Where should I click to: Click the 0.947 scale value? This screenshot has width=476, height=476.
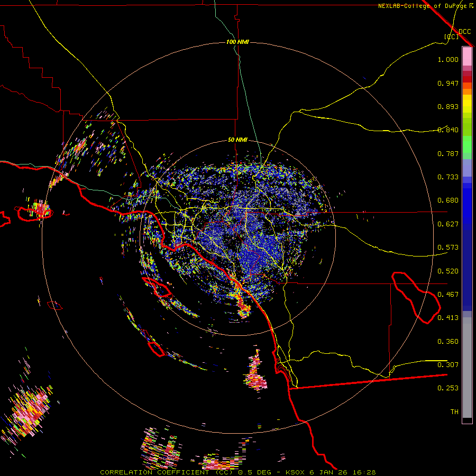click(448, 83)
